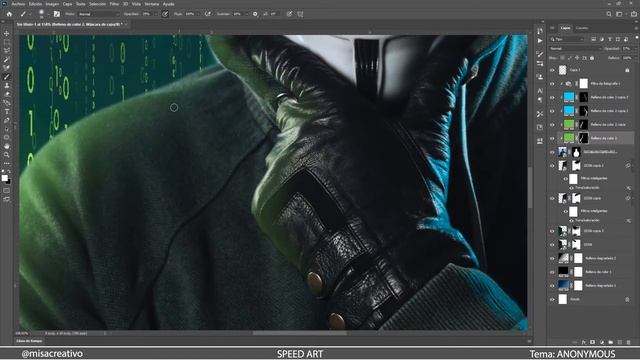Filter layers by type T icon
640x360 pixels.
coord(610,39)
